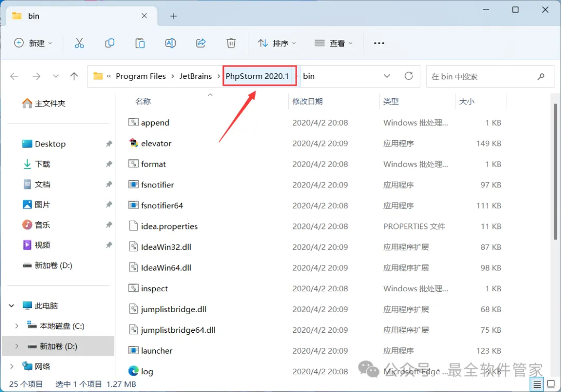Select the format batch file

153,164
